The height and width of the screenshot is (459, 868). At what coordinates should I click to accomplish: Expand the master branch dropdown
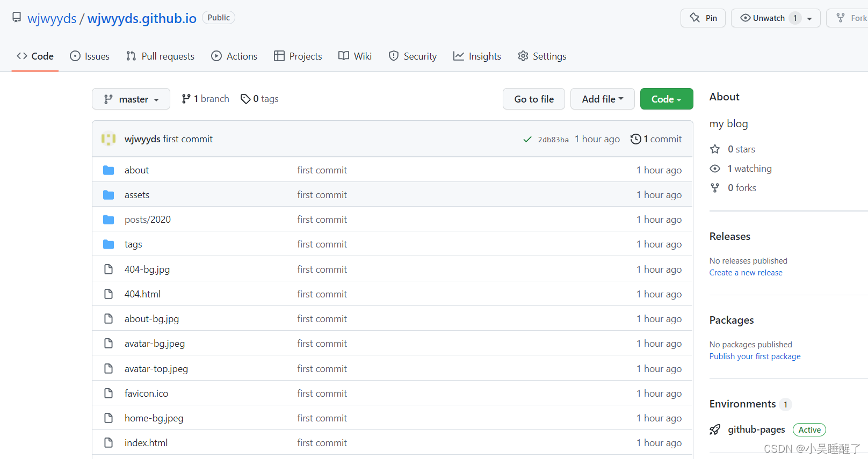tap(131, 99)
